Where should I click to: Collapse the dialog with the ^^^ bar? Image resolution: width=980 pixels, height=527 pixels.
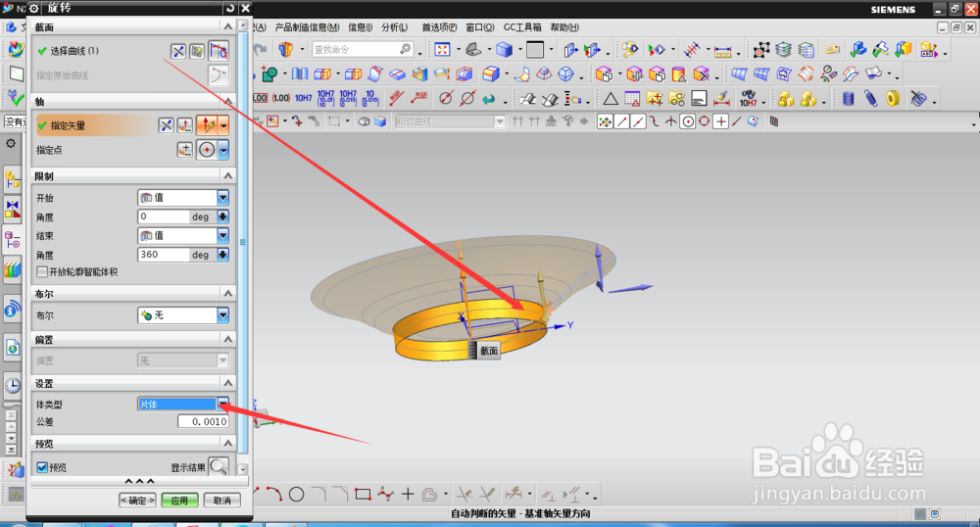[x=139, y=481]
